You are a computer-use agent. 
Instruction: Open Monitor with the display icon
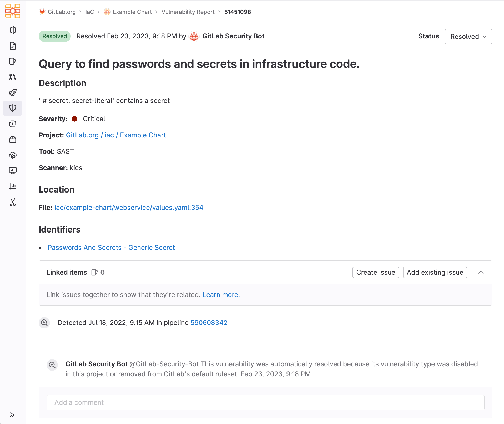(12, 171)
